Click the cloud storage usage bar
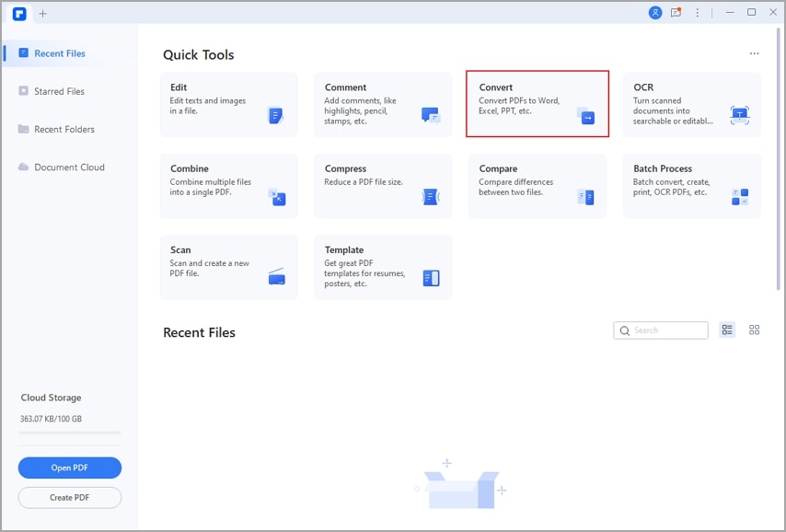Screen dimensions: 786x532 click(x=70, y=433)
